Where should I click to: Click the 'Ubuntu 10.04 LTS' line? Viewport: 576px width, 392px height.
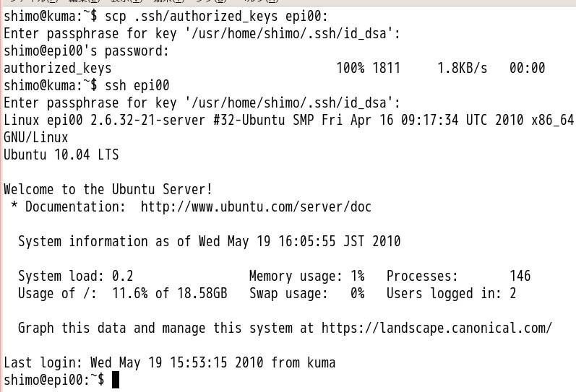(61, 154)
